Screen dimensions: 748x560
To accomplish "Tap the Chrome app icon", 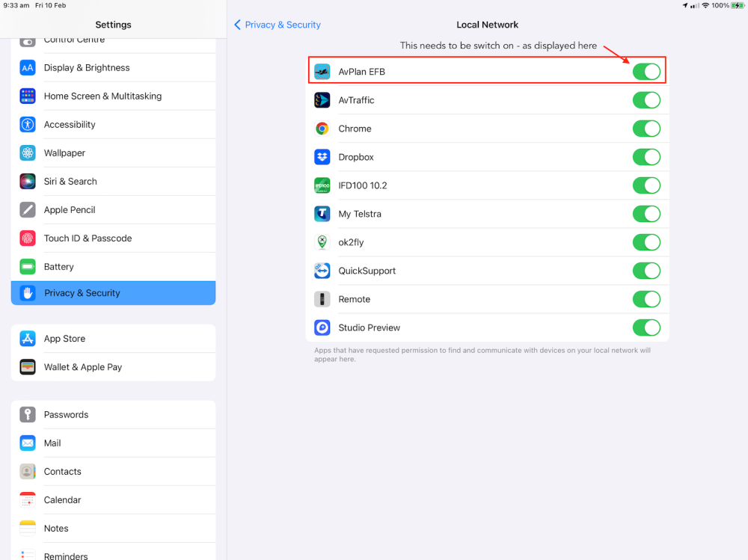I will pos(322,129).
